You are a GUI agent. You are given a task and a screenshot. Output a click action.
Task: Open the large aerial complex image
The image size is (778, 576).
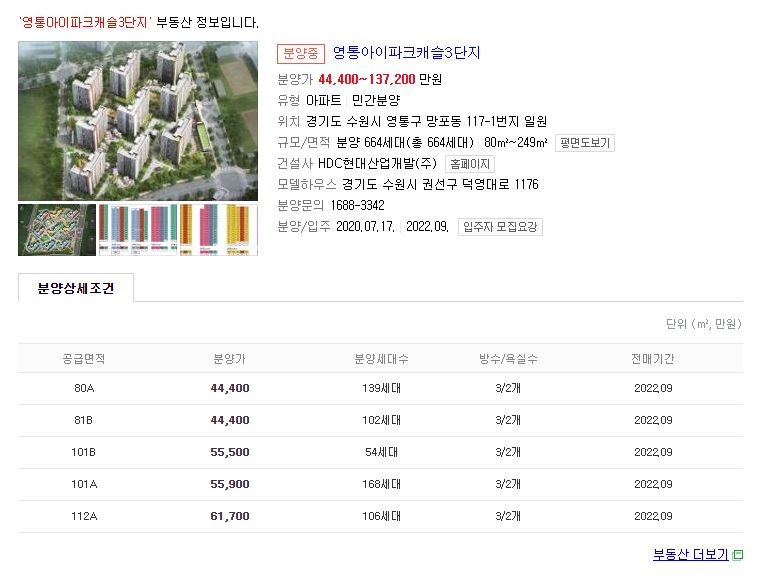(x=138, y=121)
